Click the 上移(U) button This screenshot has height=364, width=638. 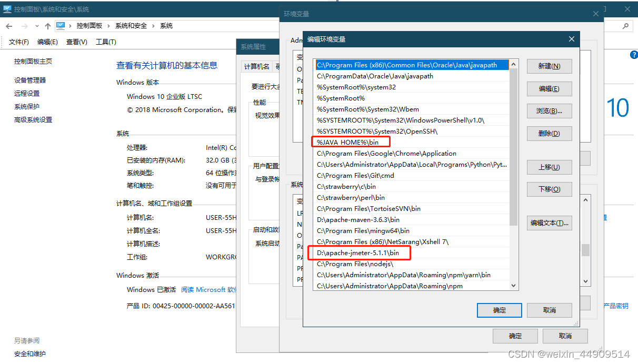pos(549,167)
